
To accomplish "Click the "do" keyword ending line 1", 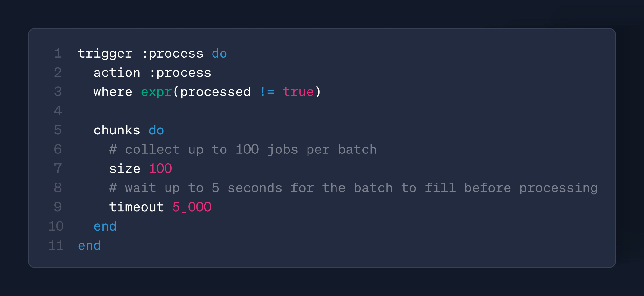I will point(219,54).
